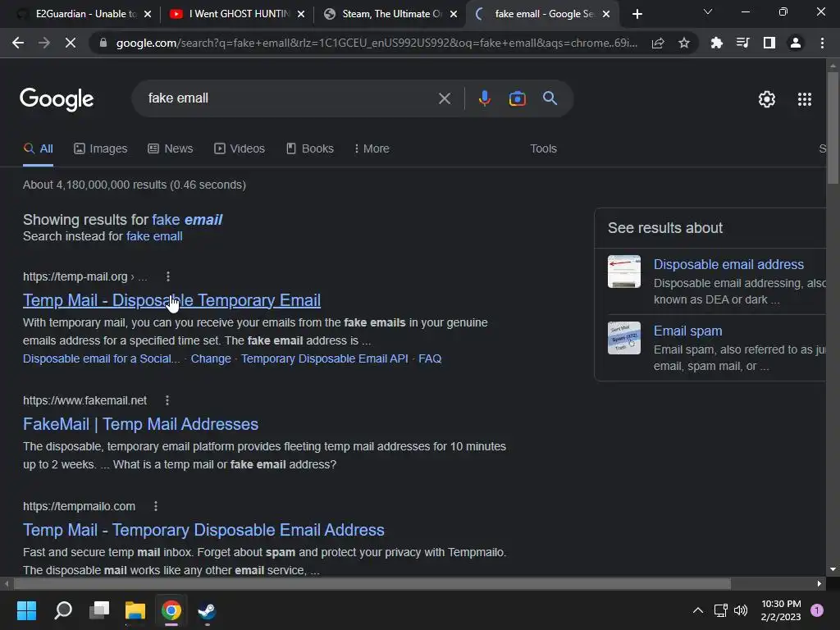
Task: Open Email spam knowledge link
Action: click(x=687, y=331)
